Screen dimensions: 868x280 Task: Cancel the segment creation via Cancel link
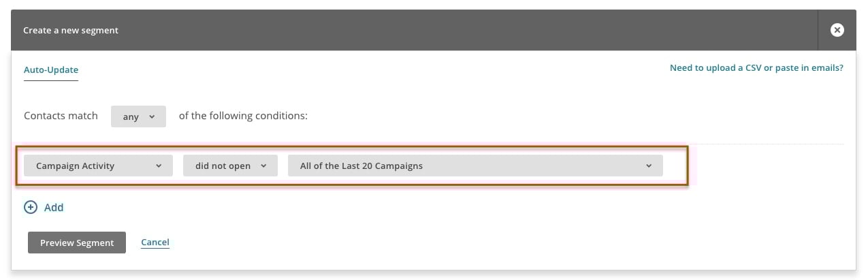155,242
